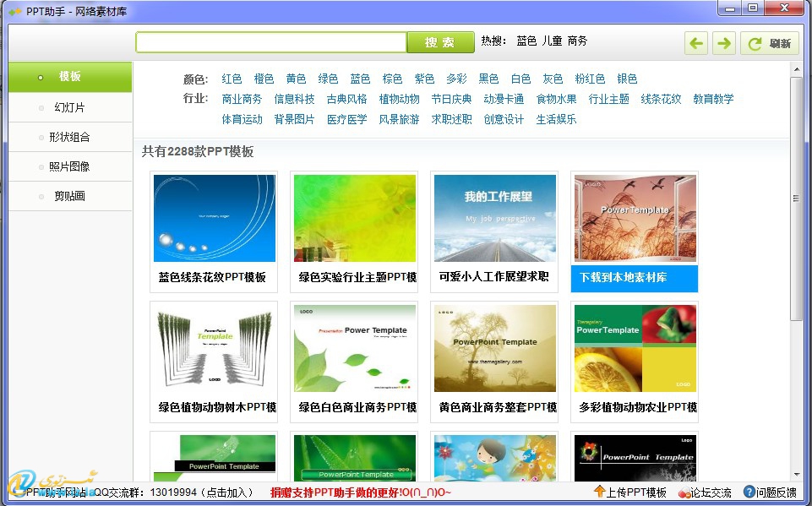Open 论坛交流 forum icon
The width and height of the screenshot is (812, 506).
(x=684, y=492)
